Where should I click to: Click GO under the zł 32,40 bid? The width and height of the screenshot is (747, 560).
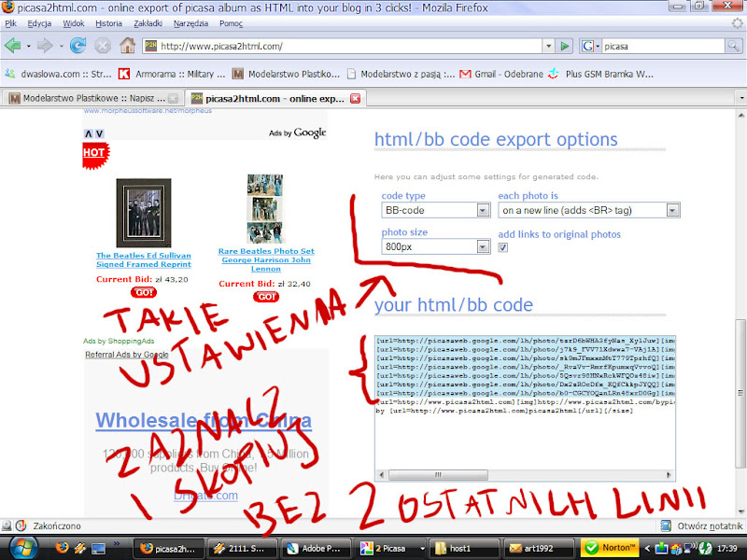[x=266, y=297]
